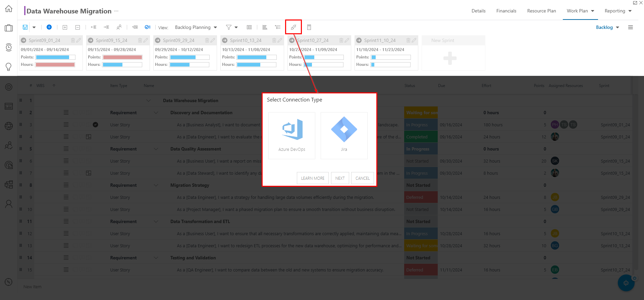Click the LEARN MORE button
Image resolution: width=644 pixels, height=300 pixels.
pyautogui.click(x=313, y=178)
